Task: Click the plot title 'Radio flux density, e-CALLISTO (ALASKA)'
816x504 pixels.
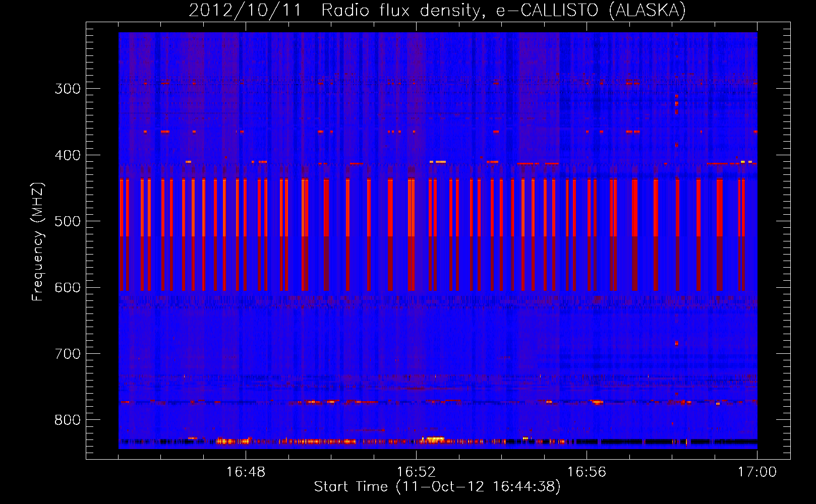Action: tap(504, 11)
